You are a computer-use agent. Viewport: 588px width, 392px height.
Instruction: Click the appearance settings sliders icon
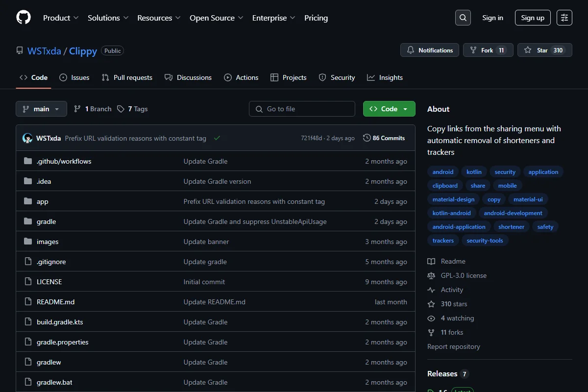tap(564, 18)
